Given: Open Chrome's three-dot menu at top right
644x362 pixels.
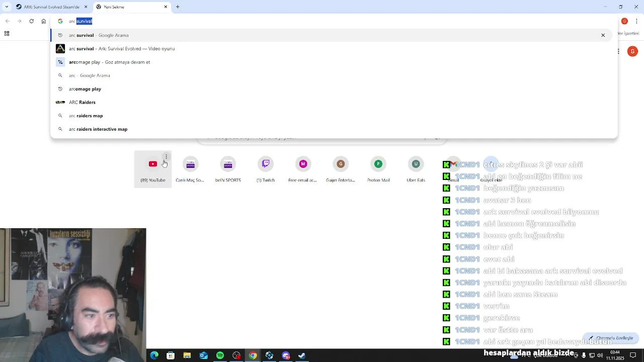Looking at the screenshot, I should click(637, 21).
